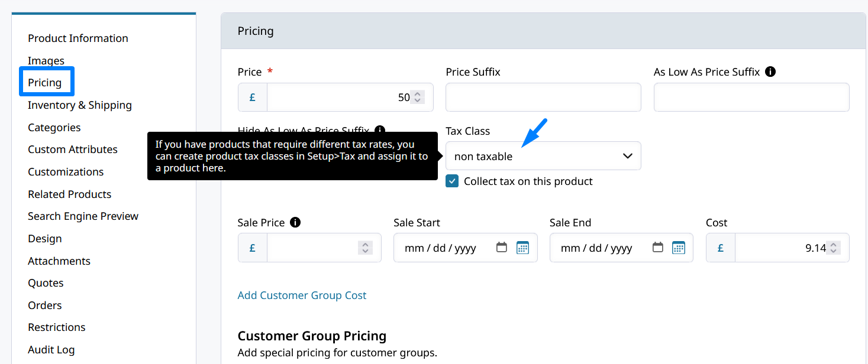Click Add Customer Group Cost link
The image size is (868, 364).
(x=302, y=295)
